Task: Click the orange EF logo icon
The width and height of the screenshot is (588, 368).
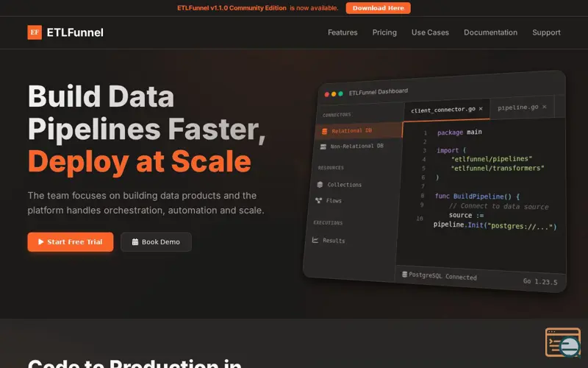Action: (x=35, y=32)
